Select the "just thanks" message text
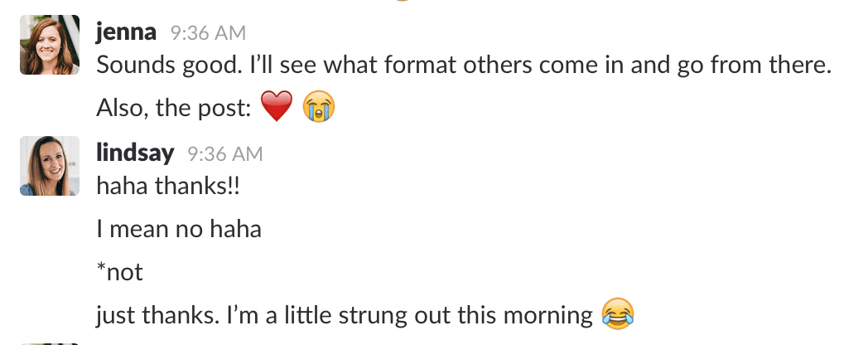 click(x=344, y=315)
